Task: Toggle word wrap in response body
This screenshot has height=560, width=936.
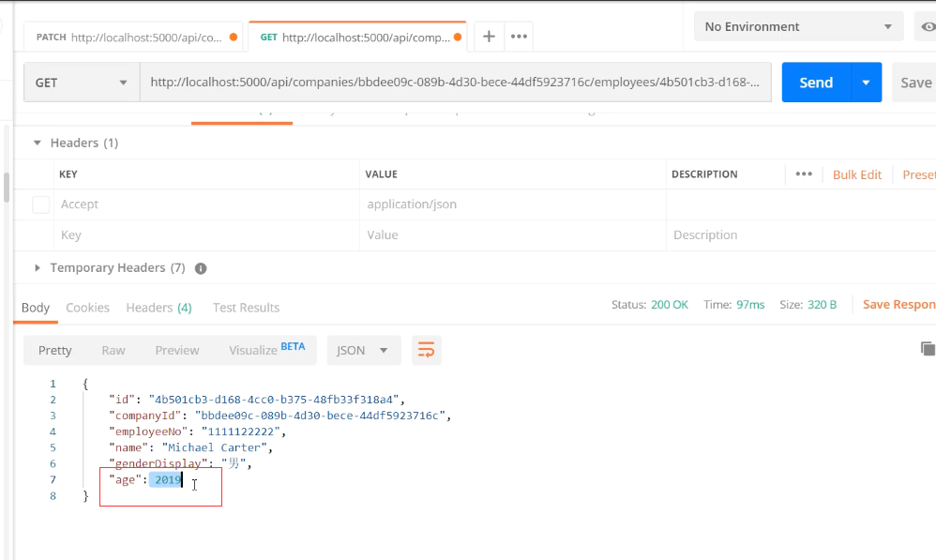Action: (426, 351)
